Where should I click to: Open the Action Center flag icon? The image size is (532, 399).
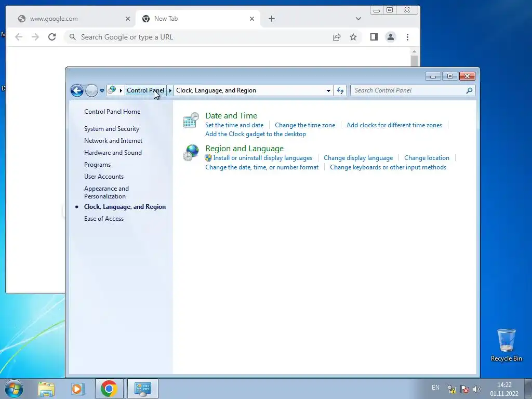464,389
